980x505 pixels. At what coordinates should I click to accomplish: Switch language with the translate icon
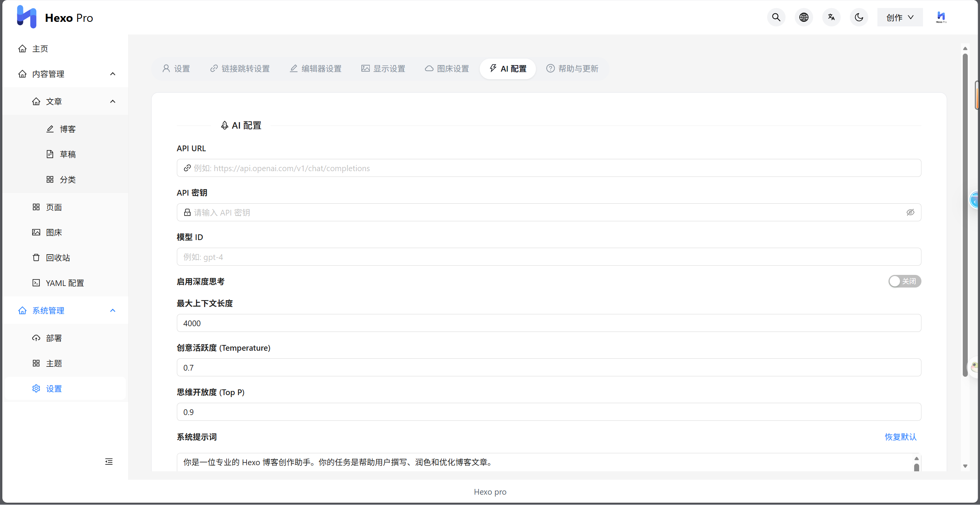831,17
